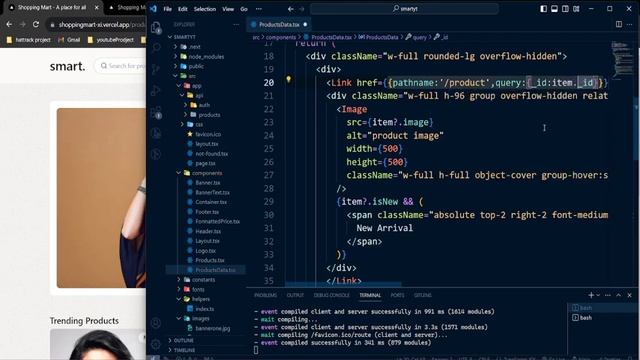Add a new terminal with plus icon
The image size is (640, 360).
coord(591,295)
